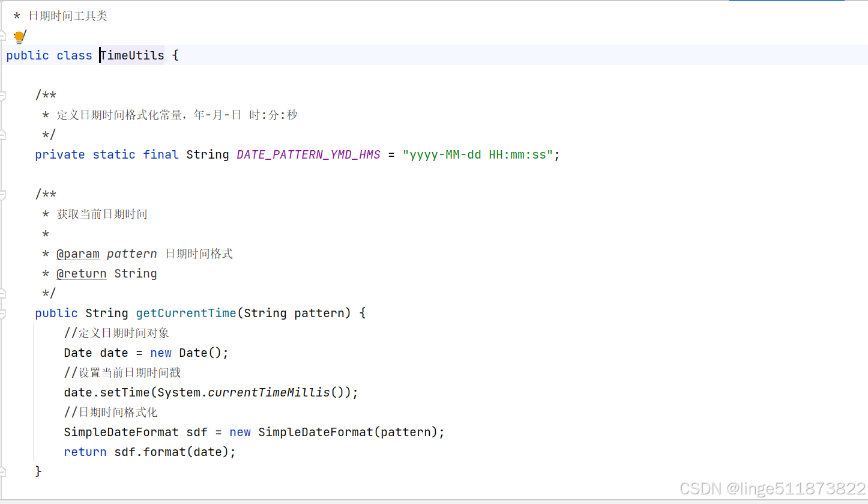Click Javadoc text 定义日期时间格式化常量
This screenshot has height=504, width=868.
[119, 115]
